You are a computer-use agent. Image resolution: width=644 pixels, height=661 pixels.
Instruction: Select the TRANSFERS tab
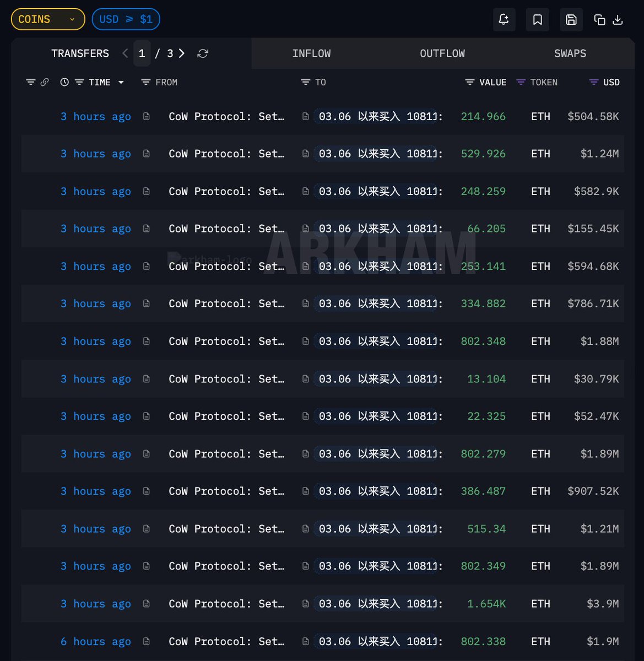pyautogui.click(x=80, y=53)
